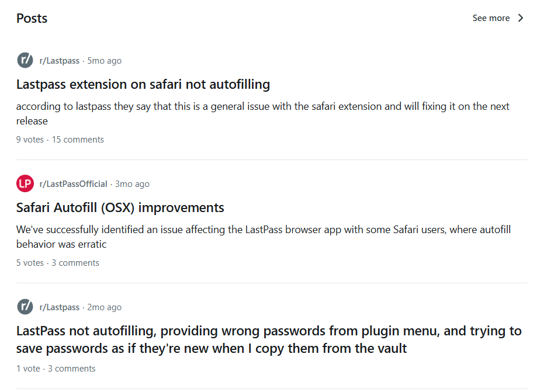Open post "Lastpass extension on safari not autofilling"
The width and height of the screenshot is (537, 392).
[143, 84]
